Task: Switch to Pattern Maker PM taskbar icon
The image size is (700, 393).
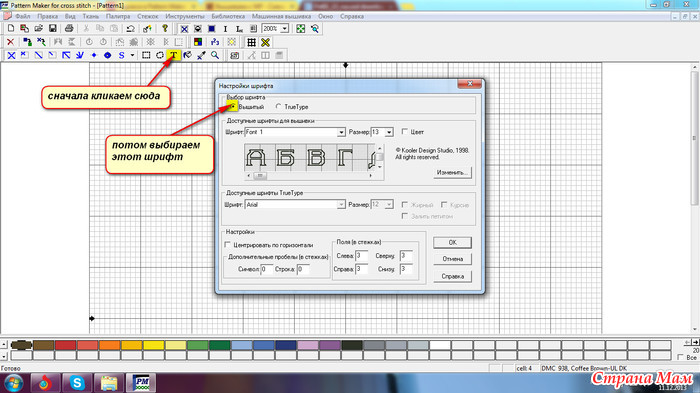Action: pos(142,383)
